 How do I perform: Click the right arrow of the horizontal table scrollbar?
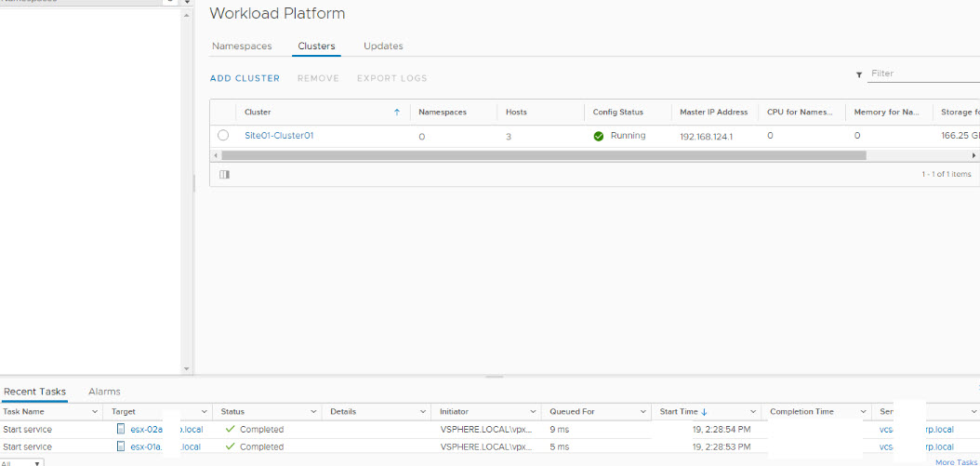point(973,155)
